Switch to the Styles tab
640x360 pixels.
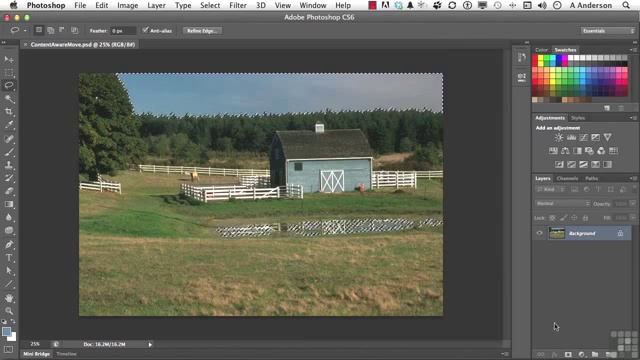tap(578, 118)
